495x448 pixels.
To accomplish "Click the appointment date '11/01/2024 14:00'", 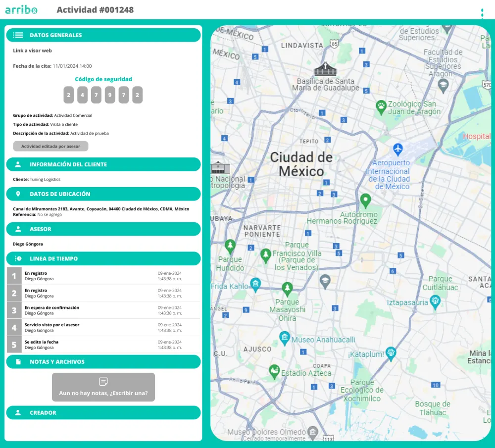I will tap(72, 66).
